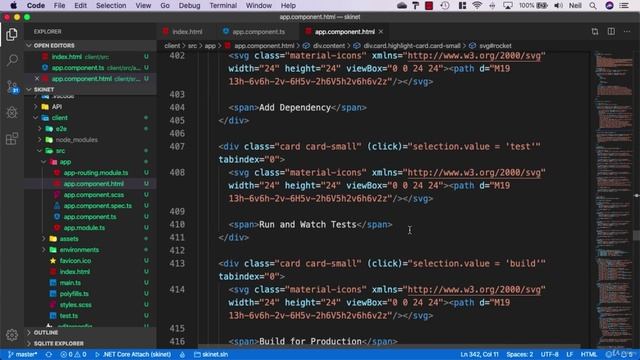Screen dimensions: 640x360
Task: Open styles.scss in explorer
Action: click(76, 304)
